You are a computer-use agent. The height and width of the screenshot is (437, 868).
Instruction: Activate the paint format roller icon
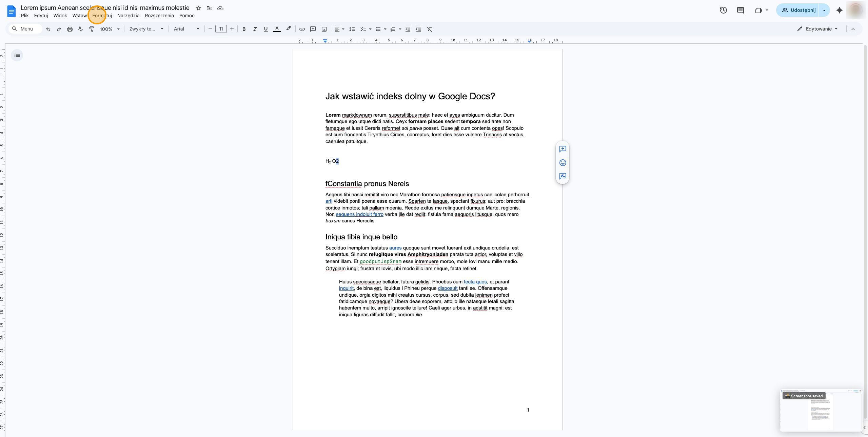coord(91,29)
